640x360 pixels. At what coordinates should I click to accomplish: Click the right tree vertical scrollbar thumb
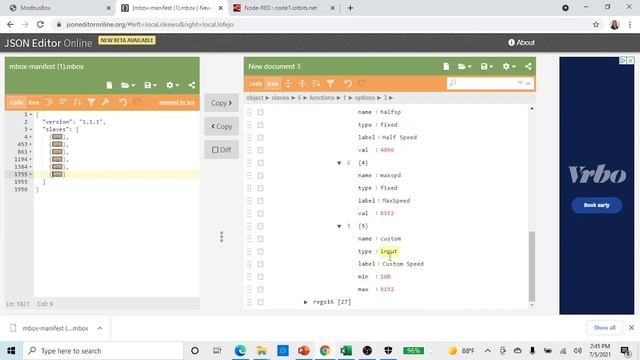coord(531,266)
